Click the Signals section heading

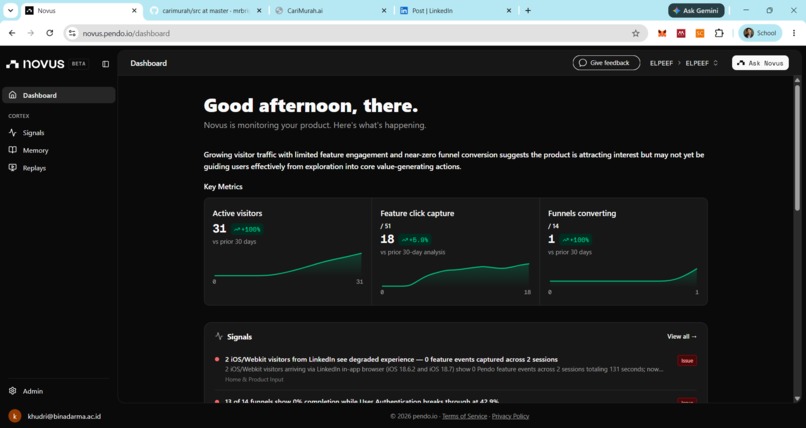pos(239,337)
